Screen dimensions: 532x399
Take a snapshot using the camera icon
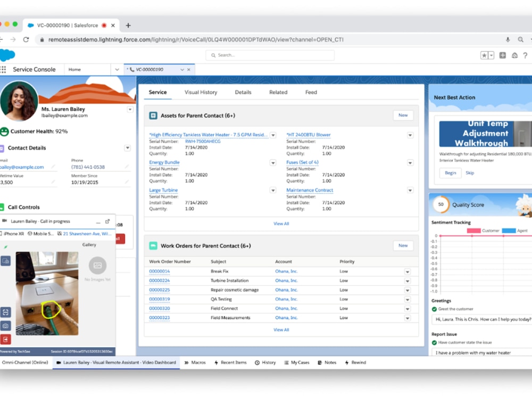[x=6, y=326]
